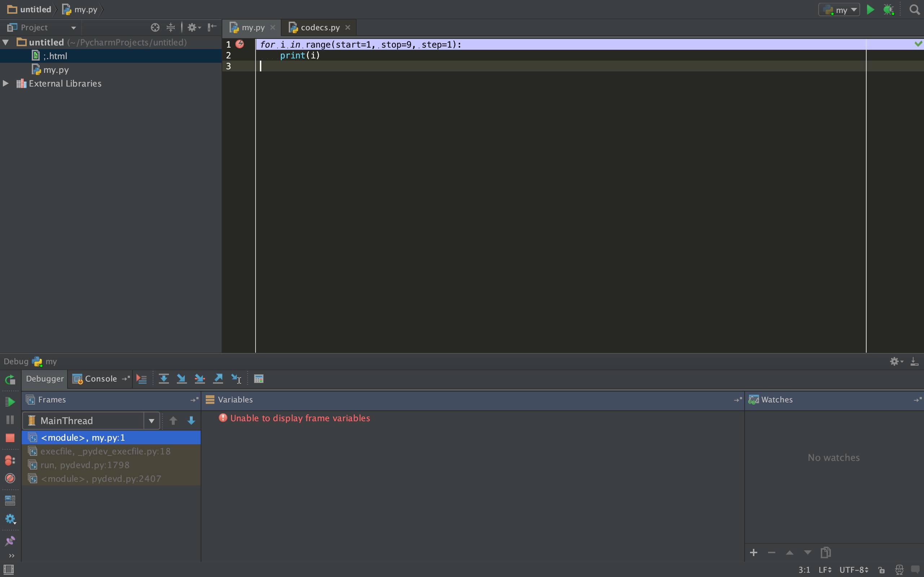924x577 pixels.
Task: Stop the debug session with the red square
Action: pyautogui.click(x=10, y=438)
